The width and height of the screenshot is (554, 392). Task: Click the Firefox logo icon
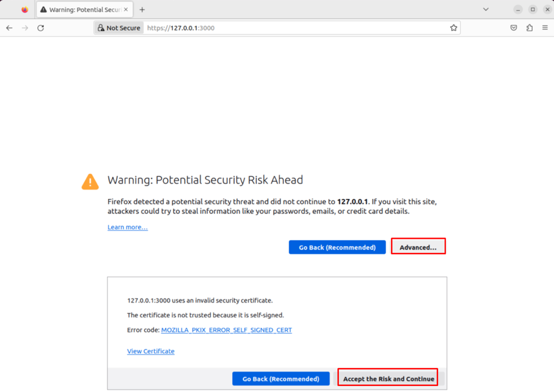pyautogui.click(x=25, y=10)
